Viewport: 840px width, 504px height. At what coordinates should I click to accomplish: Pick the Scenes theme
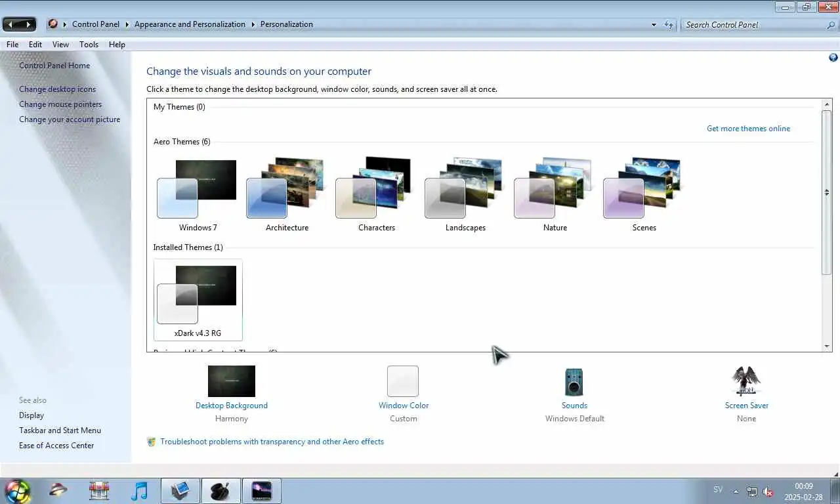coord(644,195)
